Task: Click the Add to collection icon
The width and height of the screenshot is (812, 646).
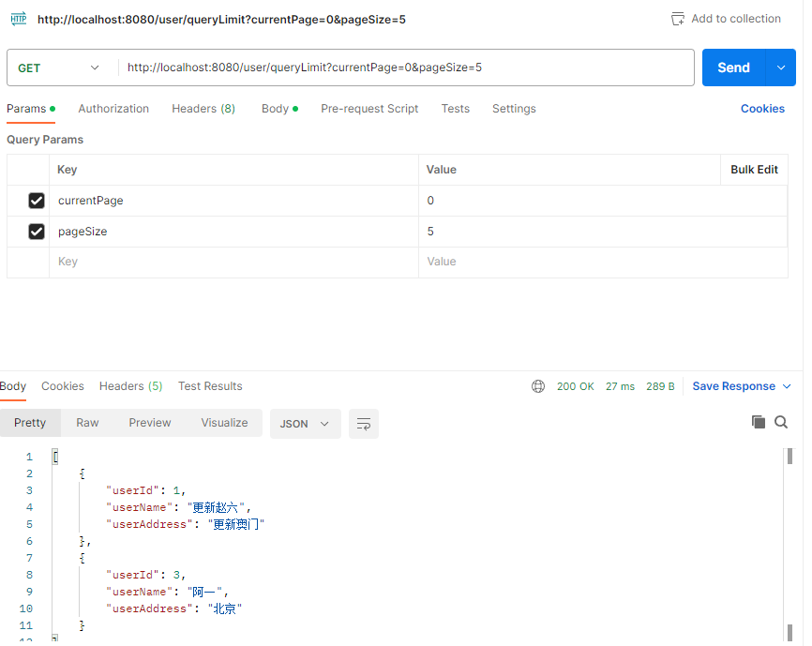Action: coord(678,19)
